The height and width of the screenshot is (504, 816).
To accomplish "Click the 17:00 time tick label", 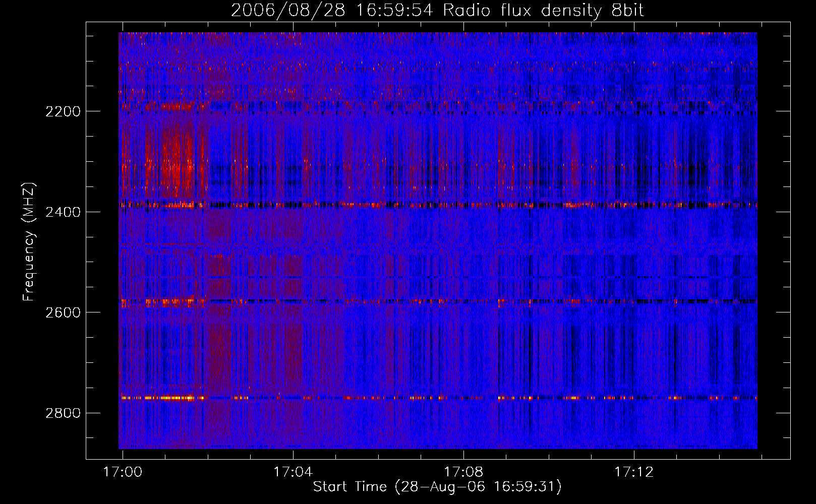I will tap(123, 472).
